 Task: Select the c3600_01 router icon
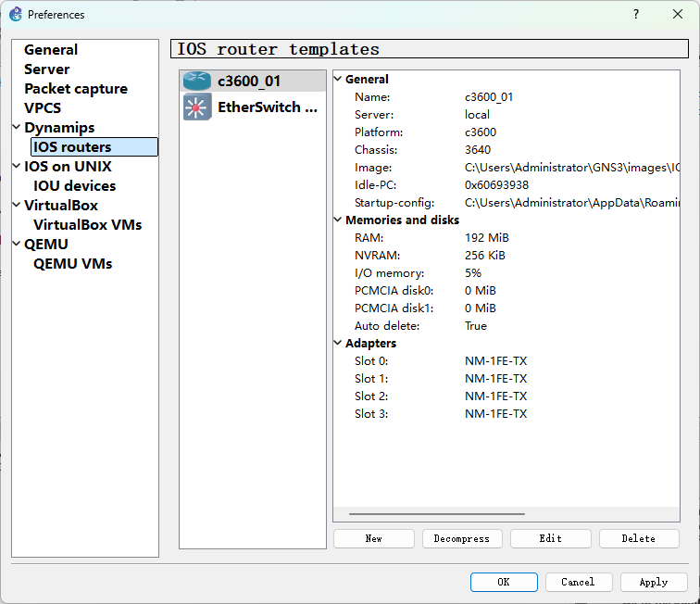pos(196,81)
